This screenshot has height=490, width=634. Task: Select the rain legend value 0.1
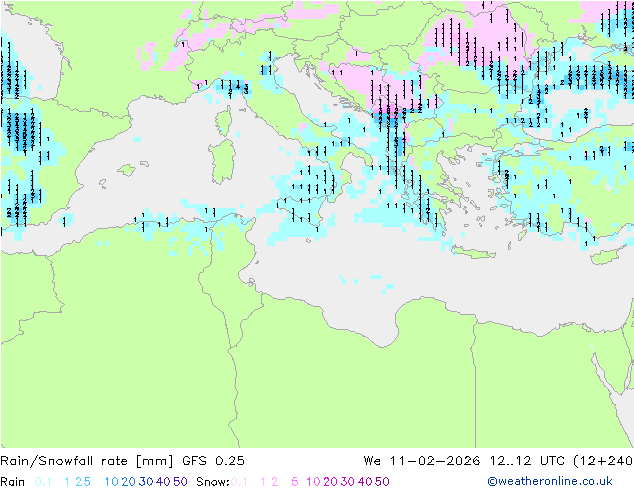click(43, 482)
